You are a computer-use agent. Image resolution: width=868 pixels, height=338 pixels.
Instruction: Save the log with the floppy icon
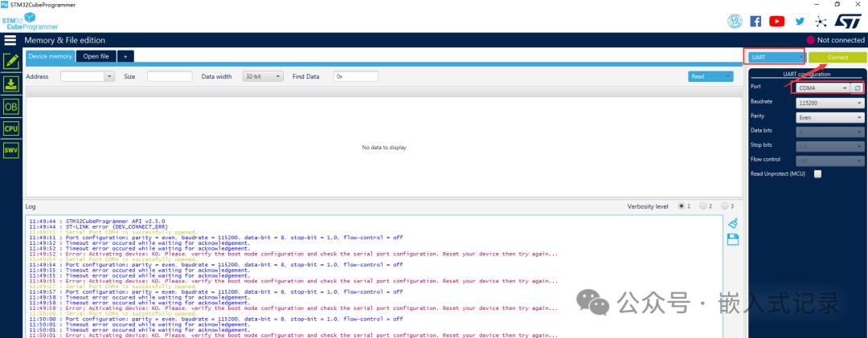733,239
